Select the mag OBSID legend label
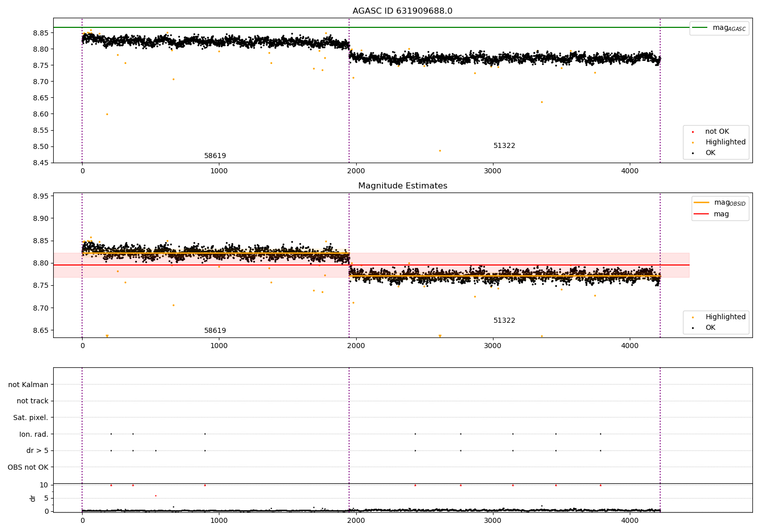This screenshot has width=760, height=532. point(730,203)
